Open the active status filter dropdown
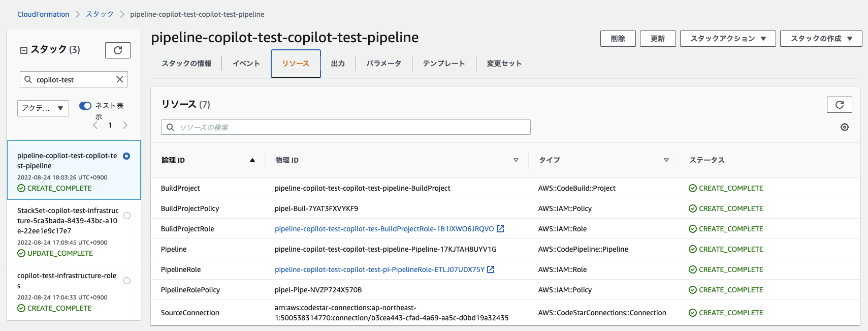 [x=43, y=108]
